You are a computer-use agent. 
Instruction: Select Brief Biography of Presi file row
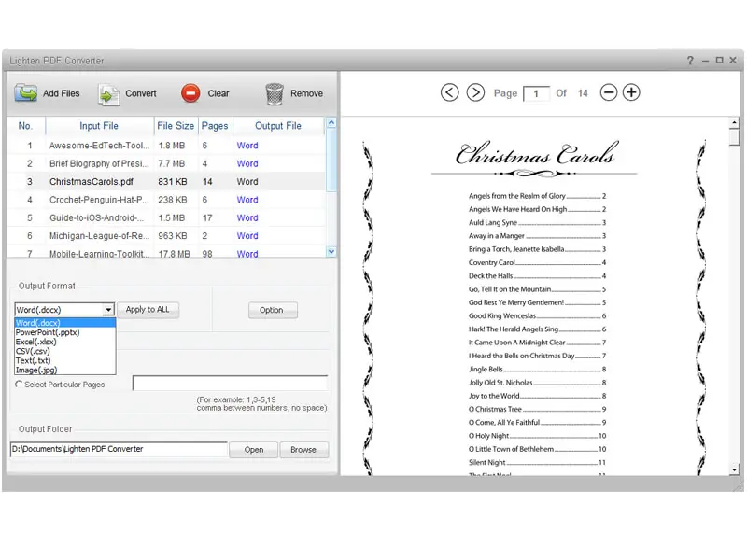click(x=166, y=163)
